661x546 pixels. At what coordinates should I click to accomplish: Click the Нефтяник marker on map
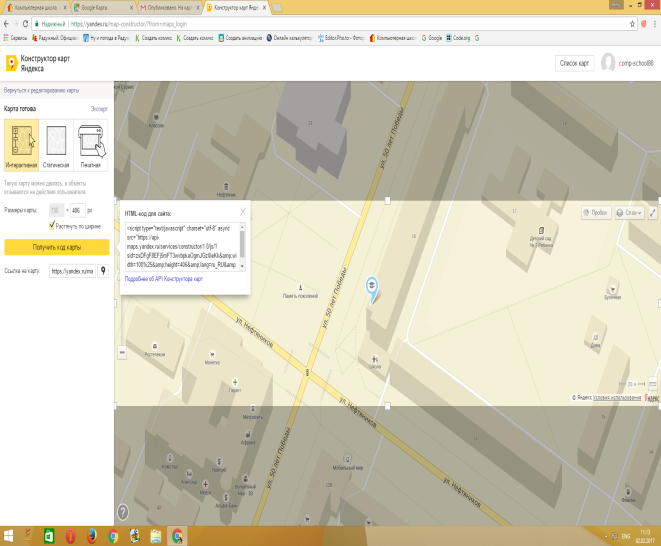pos(226,186)
